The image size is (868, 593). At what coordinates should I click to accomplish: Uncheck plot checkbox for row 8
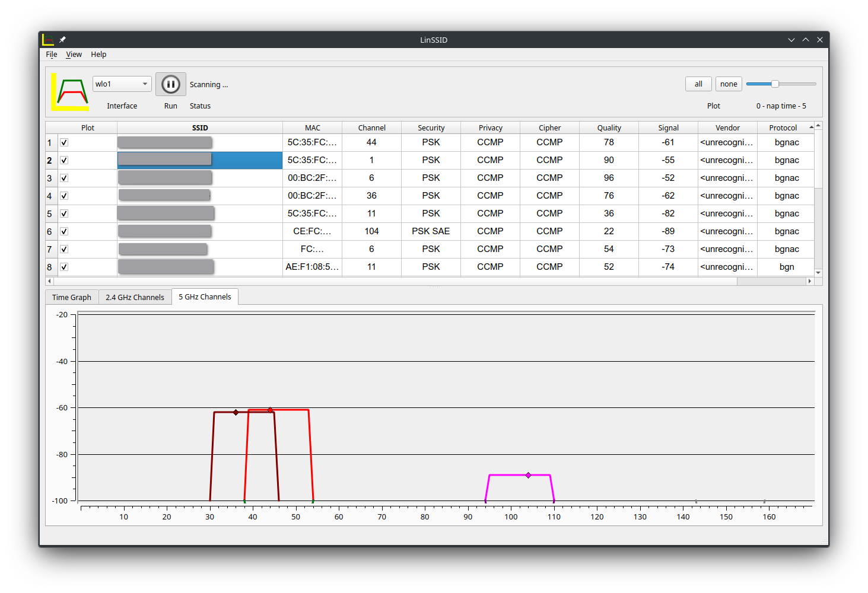[x=64, y=267]
